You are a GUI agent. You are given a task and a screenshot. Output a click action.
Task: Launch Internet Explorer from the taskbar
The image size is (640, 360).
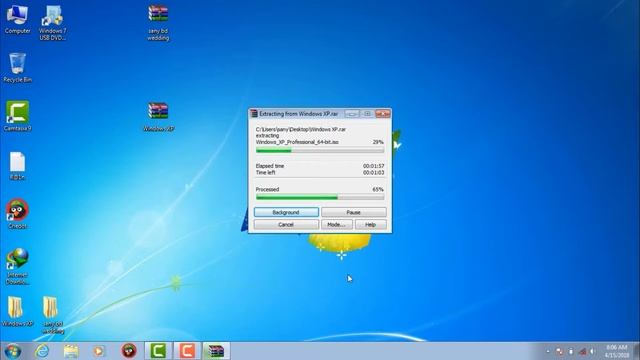pyautogui.click(x=42, y=351)
